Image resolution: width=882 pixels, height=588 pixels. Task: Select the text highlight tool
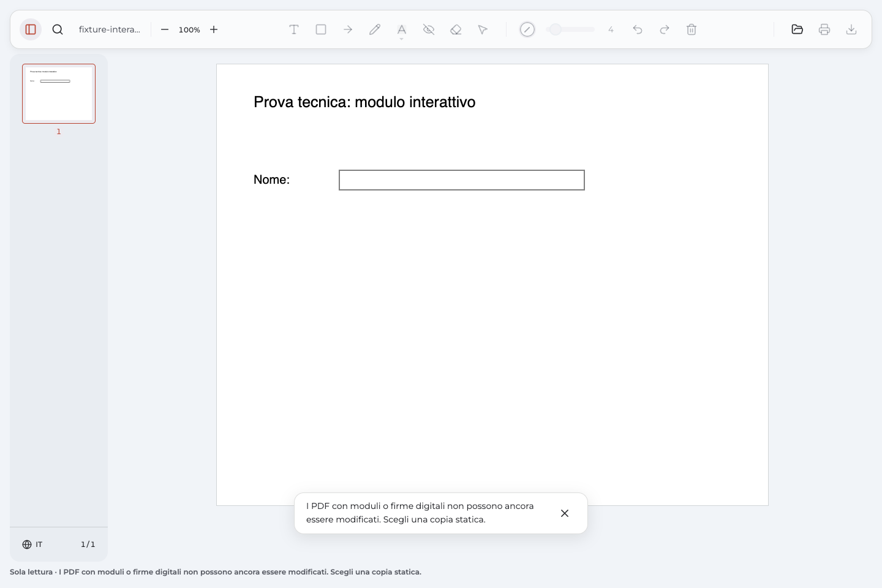click(x=402, y=29)
